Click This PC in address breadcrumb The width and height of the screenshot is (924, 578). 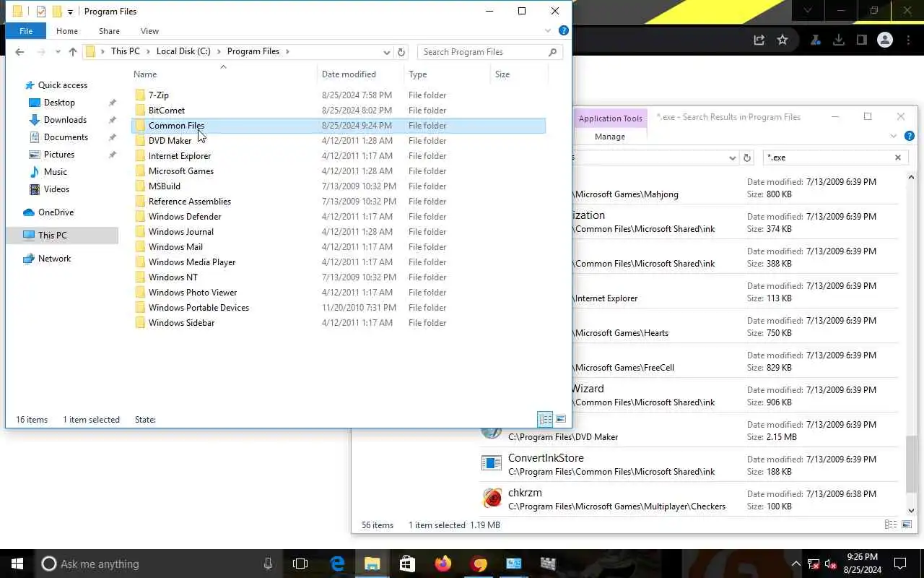(x=126, y=51)
